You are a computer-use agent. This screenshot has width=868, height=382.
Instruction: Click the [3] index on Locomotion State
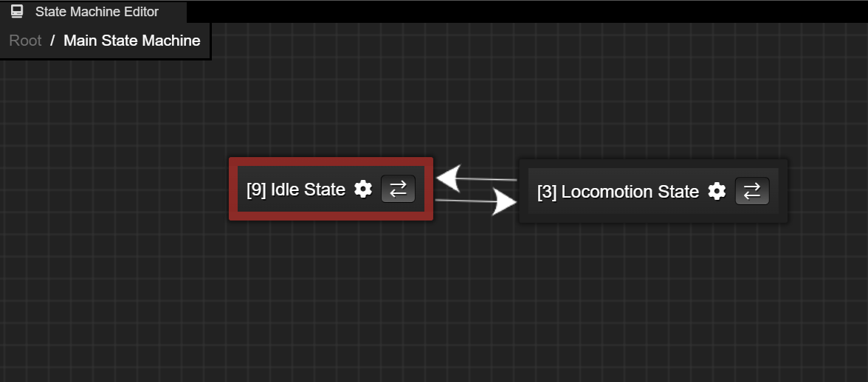pyautogui.click(x=547, y=192)
